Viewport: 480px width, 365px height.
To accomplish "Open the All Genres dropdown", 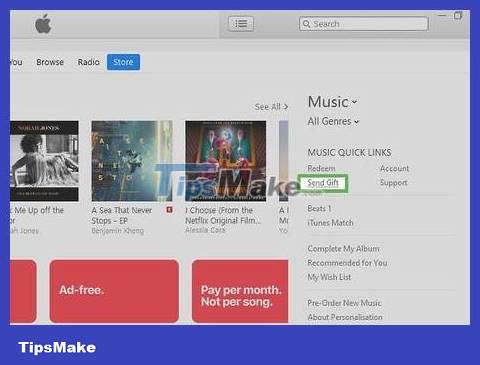I will click(x=333, y=121).
